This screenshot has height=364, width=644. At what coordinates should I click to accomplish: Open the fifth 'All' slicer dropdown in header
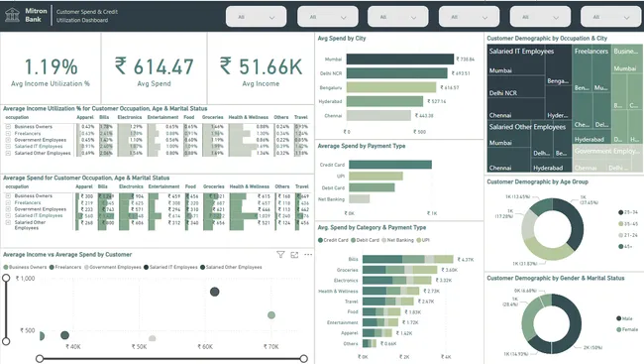tap(540, 17)
